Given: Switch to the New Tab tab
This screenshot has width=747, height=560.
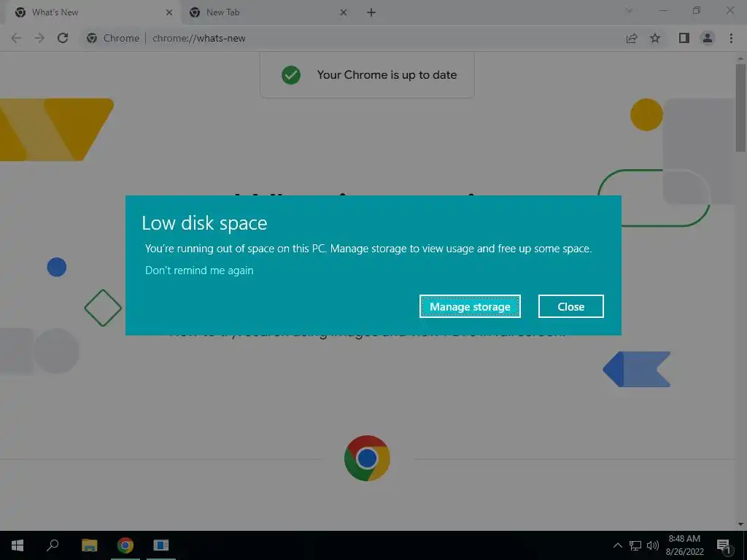Looking at the screenshot, I should pyautogui.click(x=267, y=12).
